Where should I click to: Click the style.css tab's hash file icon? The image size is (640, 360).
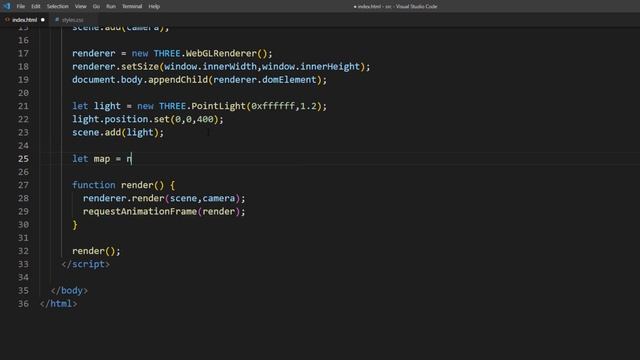click(x=57, y=20)
